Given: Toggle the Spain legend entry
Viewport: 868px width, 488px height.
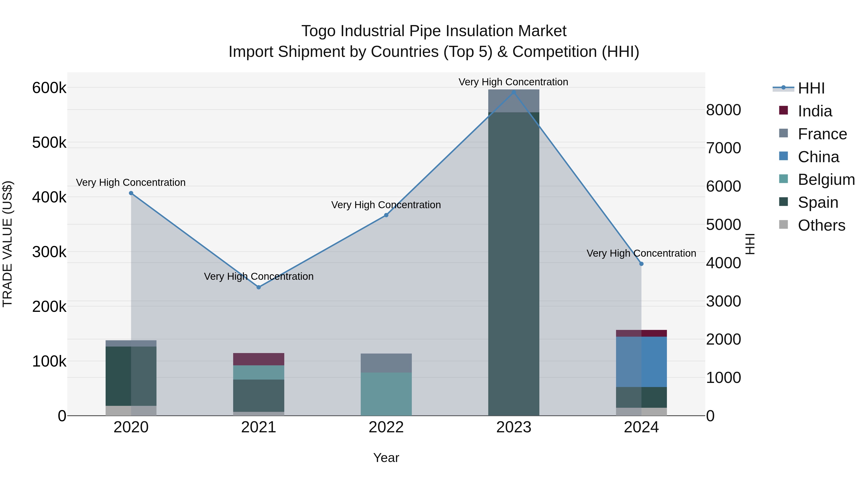Looking at the screenshot, I should (809, 202).
